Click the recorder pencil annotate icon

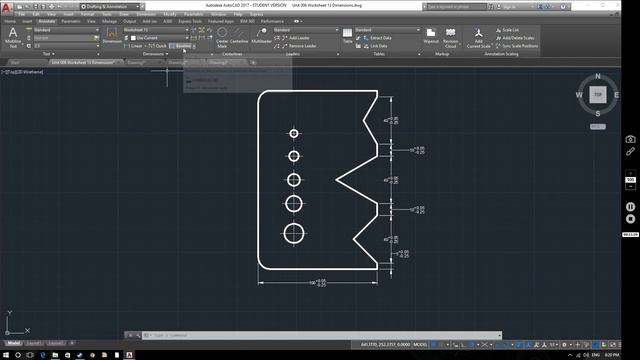(630, 151)
